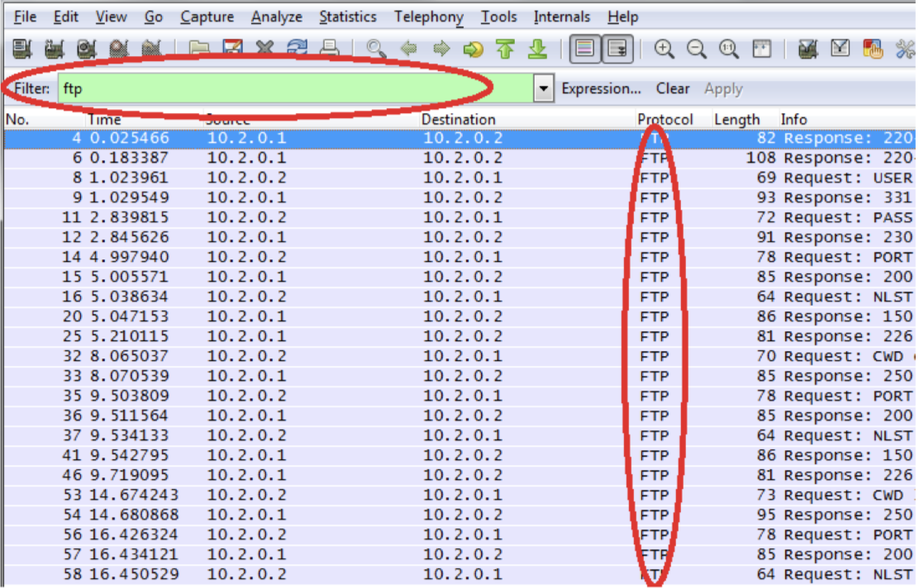This screenshot has height=588, width=919.
Task: Click the Expression... button
Action: (601, 89)
